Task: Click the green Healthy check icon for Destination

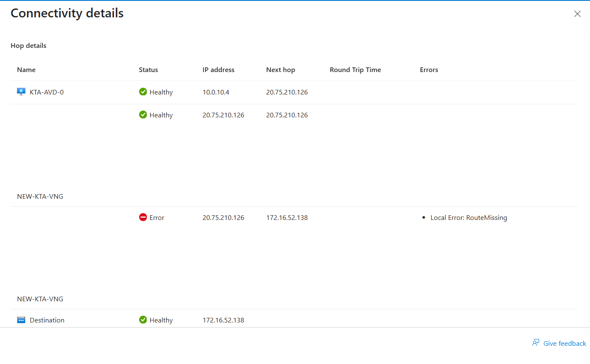Action: pos(143,320)
